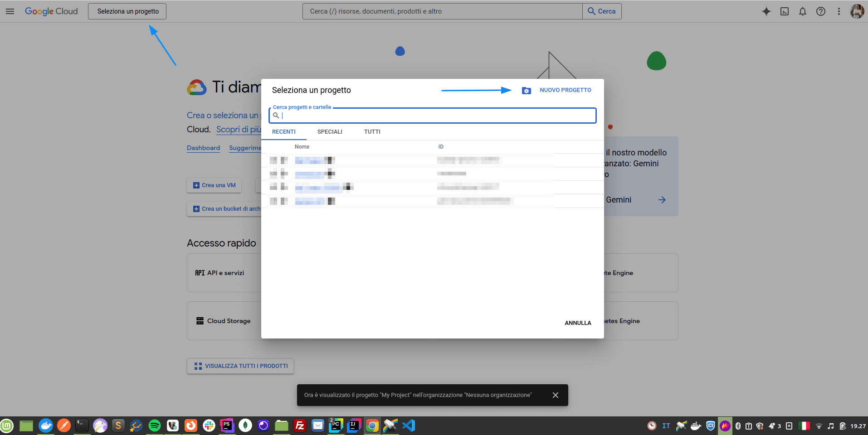Viewport: 868px width, 435px height.
Task: Open the Gemini assistant sparkle icon
Action: (766, 11)
